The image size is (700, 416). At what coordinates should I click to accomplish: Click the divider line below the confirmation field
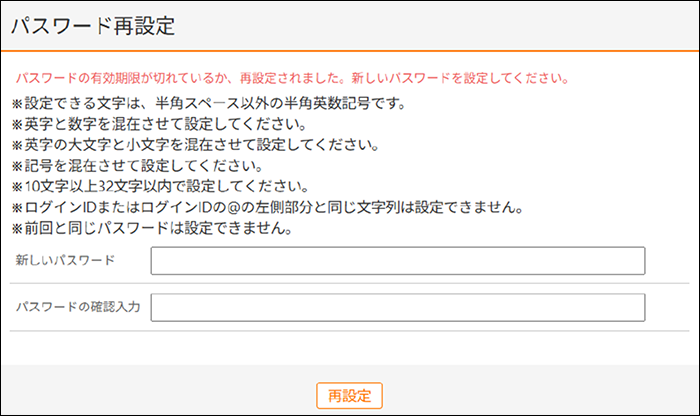pyautogui.click(x=350, y=331)
